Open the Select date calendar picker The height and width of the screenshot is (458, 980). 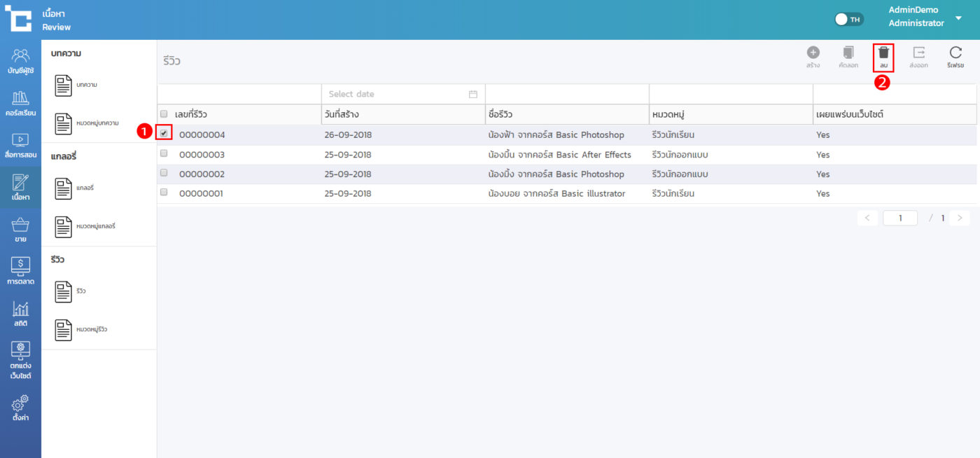[x=472, y=94]
